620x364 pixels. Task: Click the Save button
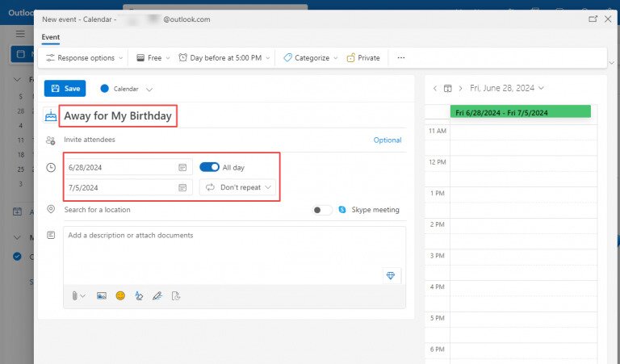click(65, 89)
